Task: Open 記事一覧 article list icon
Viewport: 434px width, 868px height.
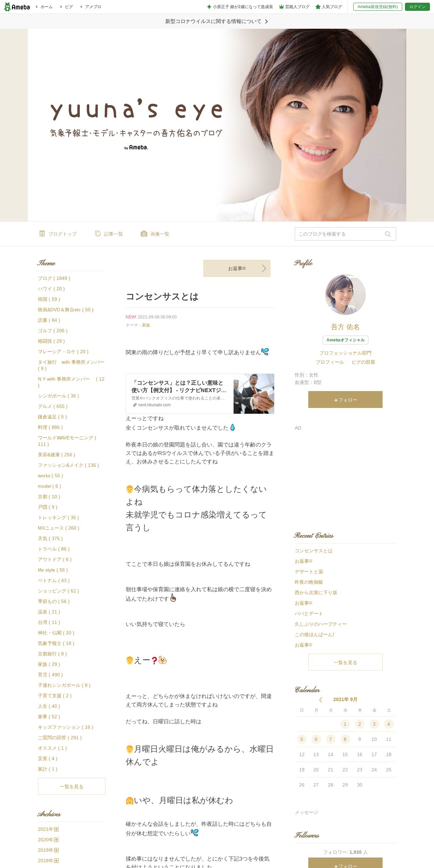Action: pos(98,234)
